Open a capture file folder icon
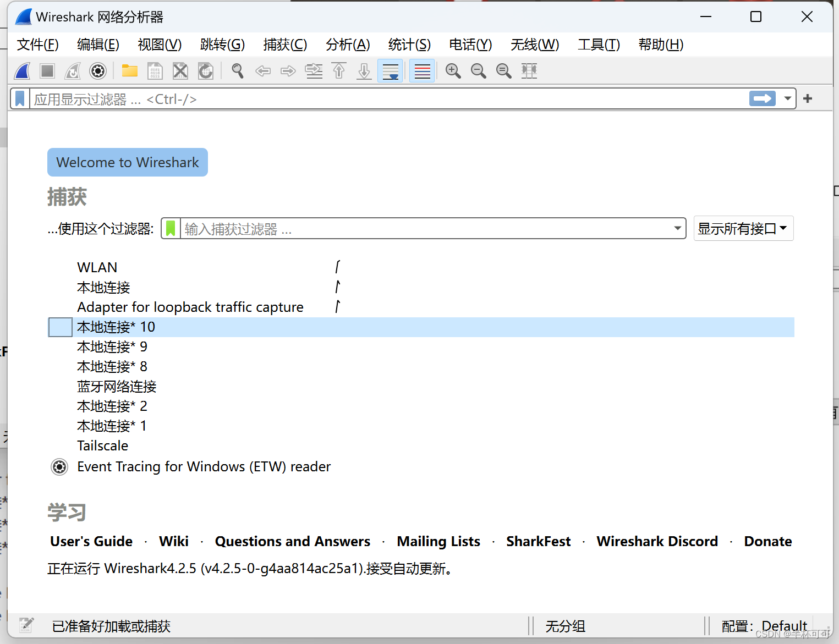839x644 pixels. 130,71
